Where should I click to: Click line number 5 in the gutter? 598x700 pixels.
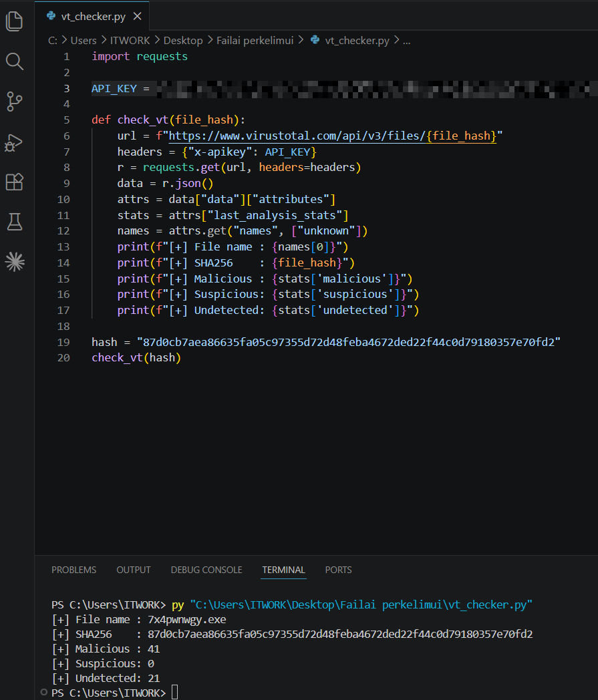pos(67,120)
